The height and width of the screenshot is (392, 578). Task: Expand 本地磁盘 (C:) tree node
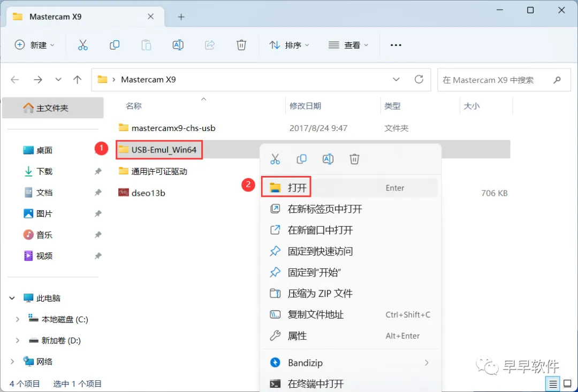point(17,319)
